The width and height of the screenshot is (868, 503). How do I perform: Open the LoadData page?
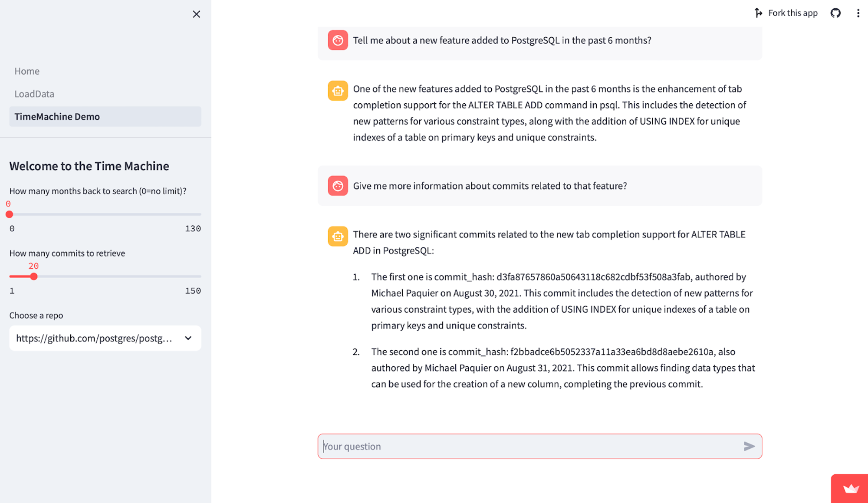pos(34,94)
